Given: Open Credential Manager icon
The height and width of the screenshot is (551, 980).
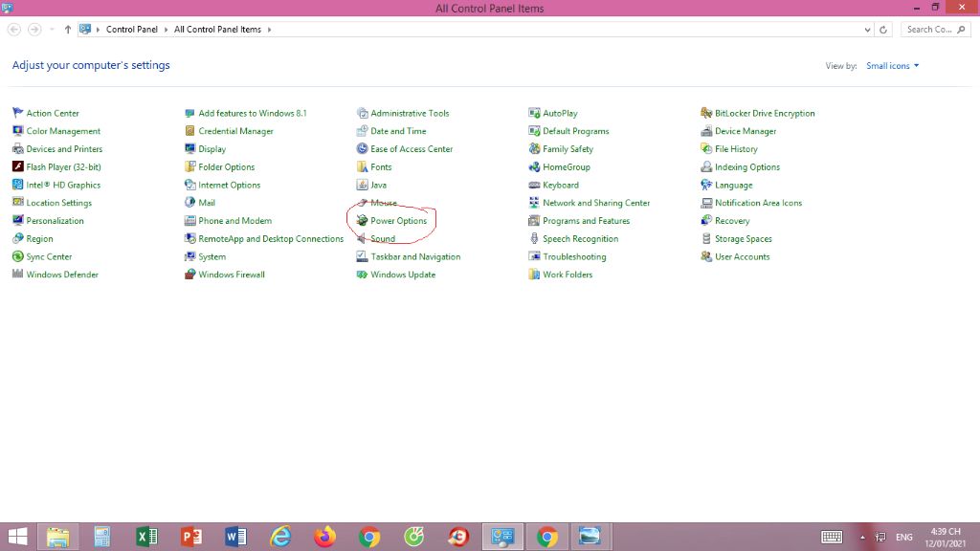Looking at the screenshot, I should (190, 131).
